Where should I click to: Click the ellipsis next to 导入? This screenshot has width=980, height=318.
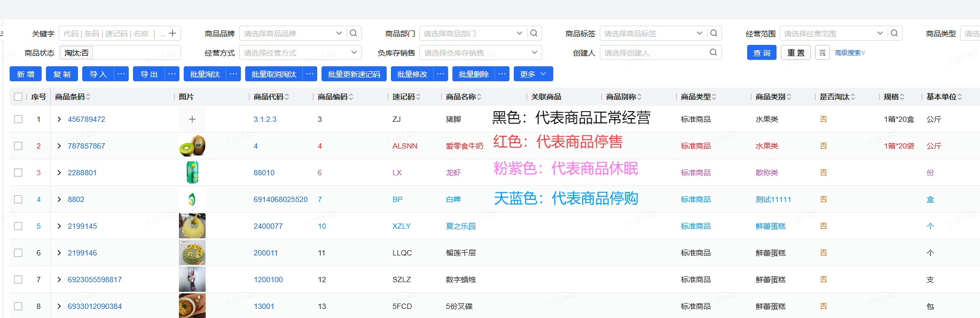122,74
